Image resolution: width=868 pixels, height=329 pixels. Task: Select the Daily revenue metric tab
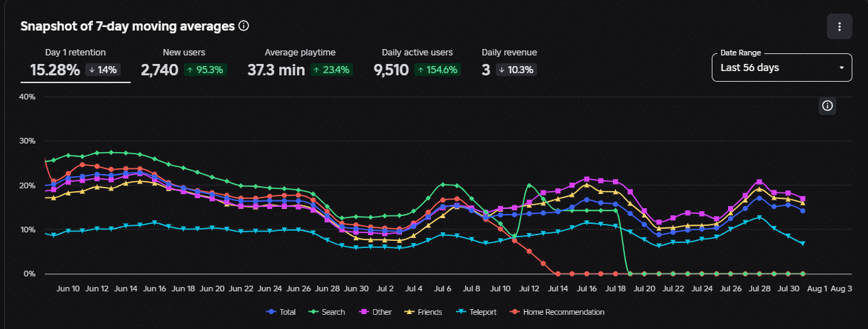tap(509, 63)
